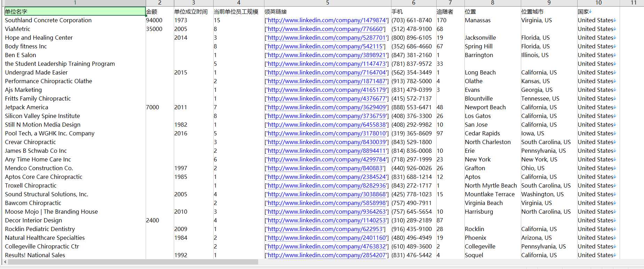
Task: Select the Arizona, US cell
Action: 549,238
